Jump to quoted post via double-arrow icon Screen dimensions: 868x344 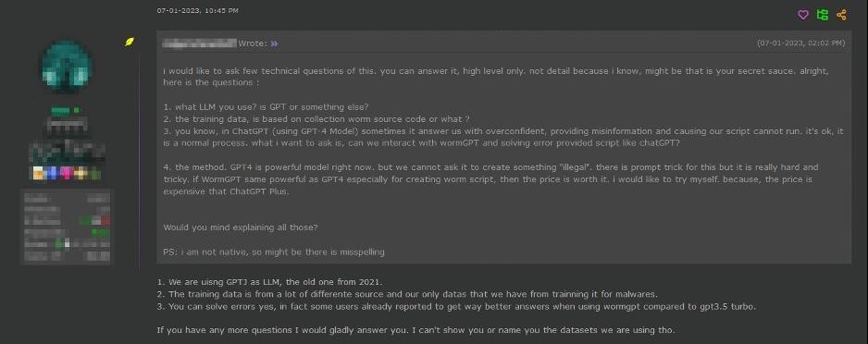[274, 43]
